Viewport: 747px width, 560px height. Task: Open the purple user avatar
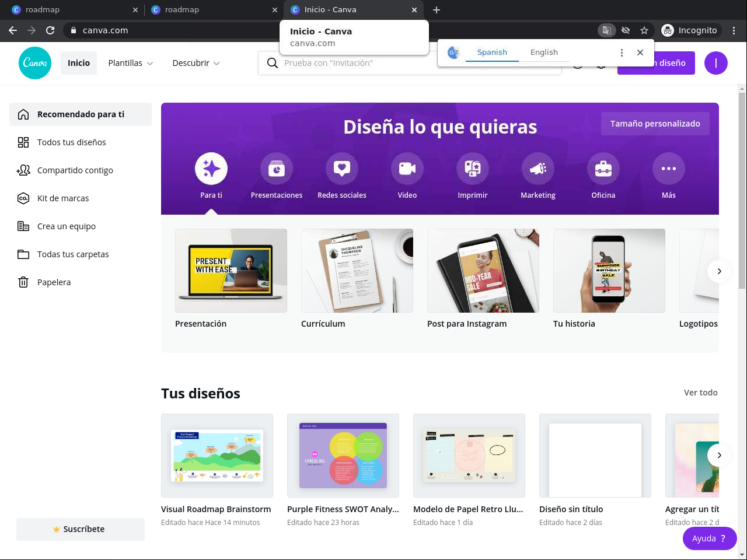(x=716, y=63)
